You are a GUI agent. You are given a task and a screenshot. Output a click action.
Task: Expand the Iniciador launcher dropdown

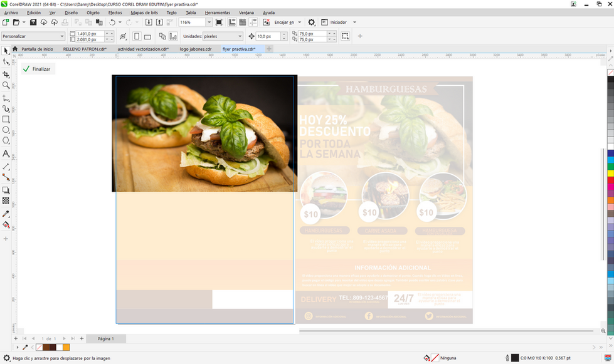355,23
